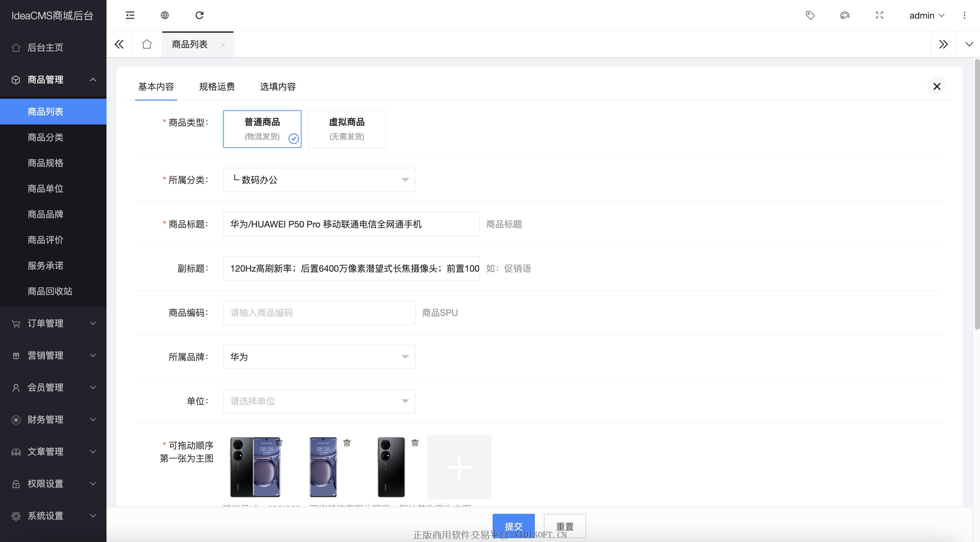
Task: Expand the 订单管理 menu chevron
Action: click(x=93, y=323)
